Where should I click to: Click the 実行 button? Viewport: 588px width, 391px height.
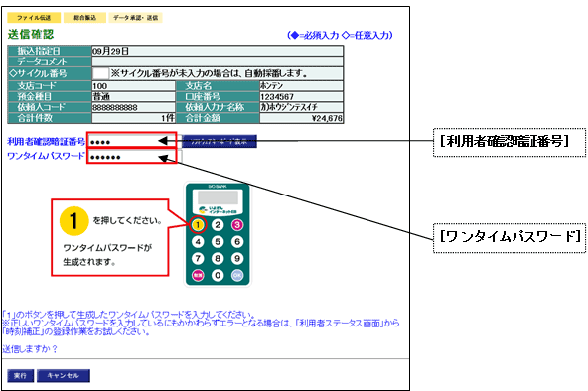[x=20, y=376]
